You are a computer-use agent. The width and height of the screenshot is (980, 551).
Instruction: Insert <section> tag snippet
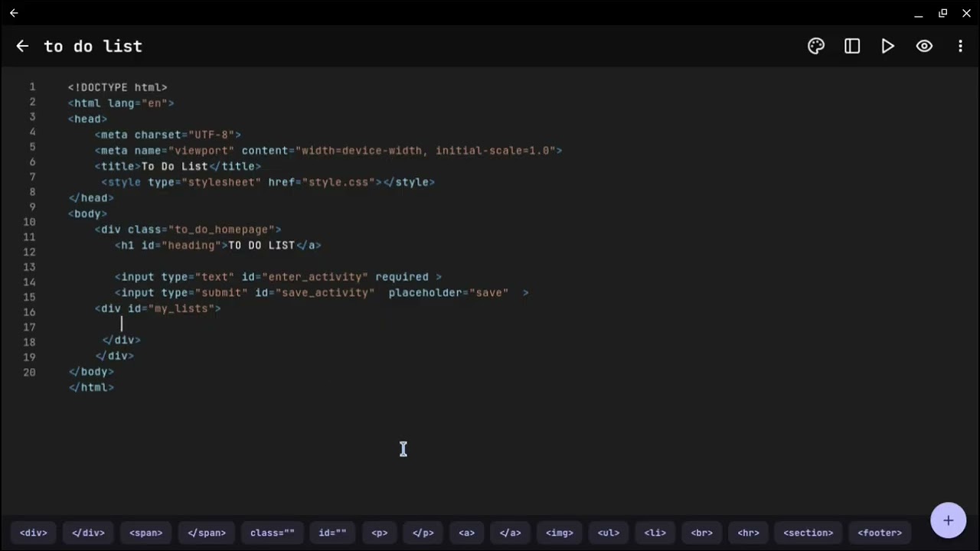click(x=808, y=533)
